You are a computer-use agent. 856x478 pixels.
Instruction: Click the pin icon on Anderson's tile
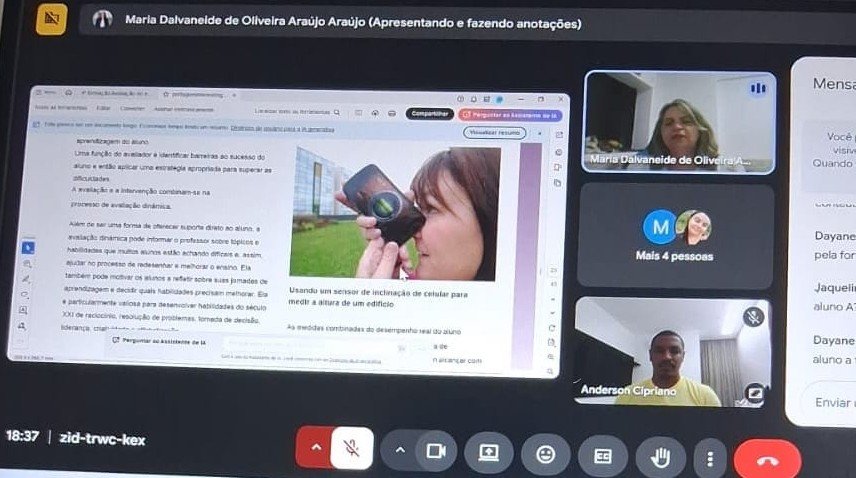coord(755,392)
